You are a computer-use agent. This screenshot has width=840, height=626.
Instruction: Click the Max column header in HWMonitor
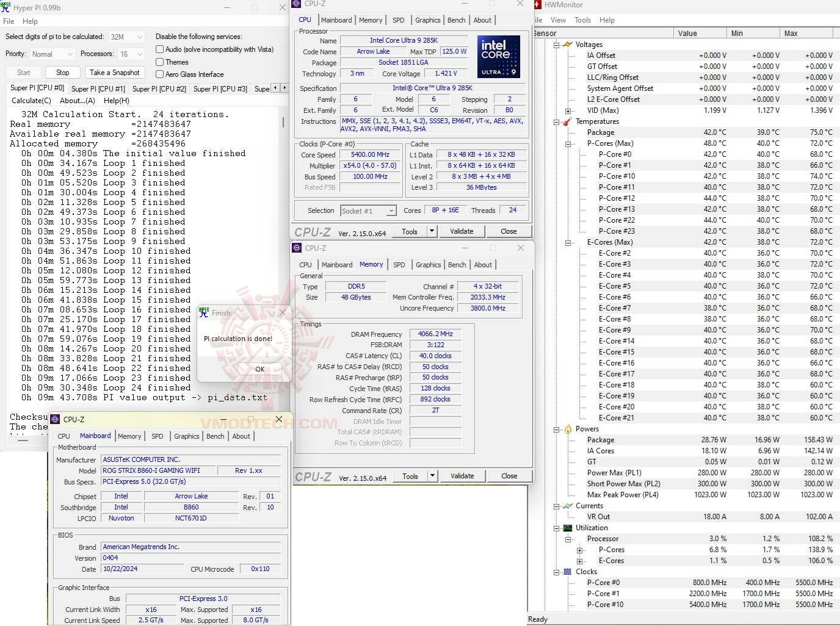(807, 33)
